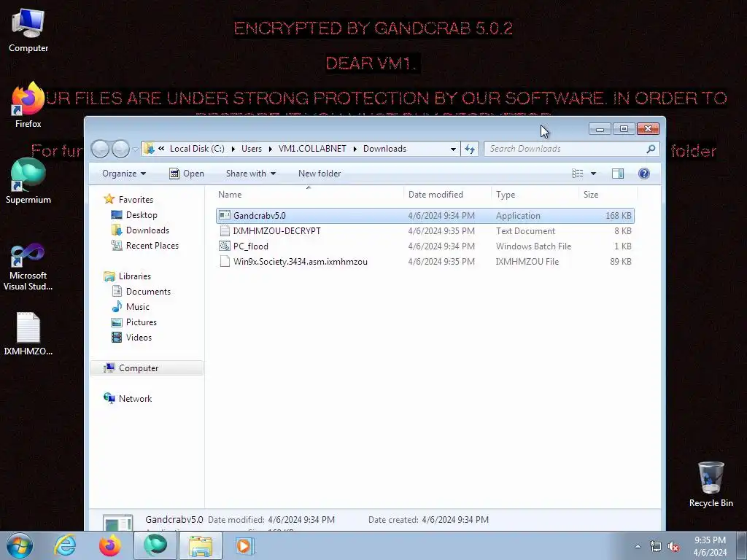The width and height of the screenshot is (747, 560).
Task: Select the Recycle Bin icon
Action: (711, 485)
